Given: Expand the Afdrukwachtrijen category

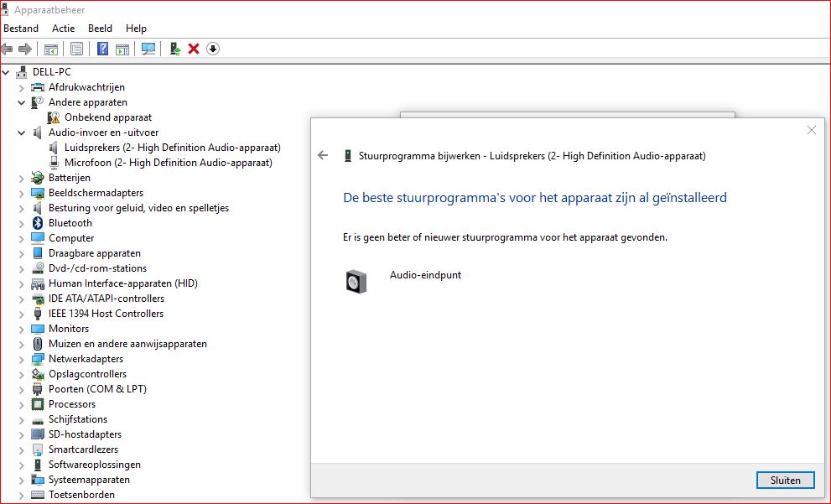Looking at the screenshot, I should pyautogui.click(x=21, y=87).
